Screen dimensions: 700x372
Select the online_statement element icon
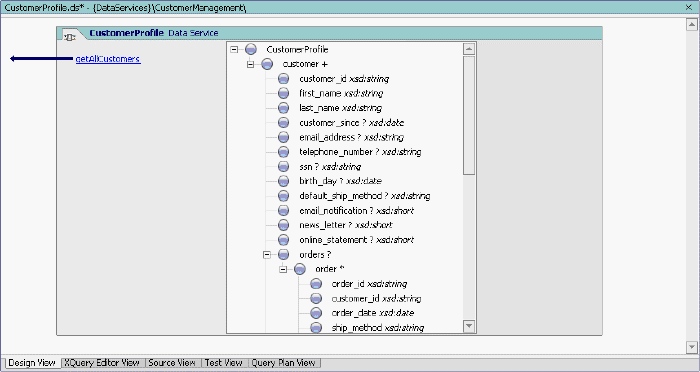(283, 240)
